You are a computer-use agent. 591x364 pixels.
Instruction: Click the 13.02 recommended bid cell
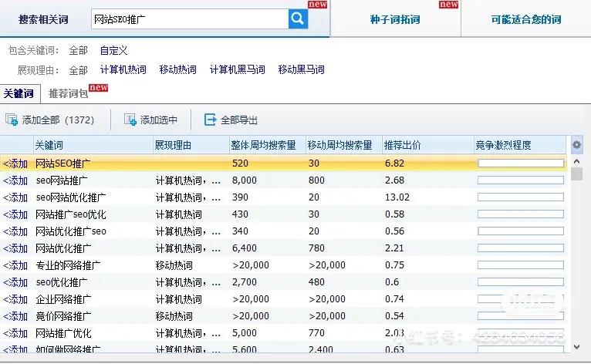(x=397, y=197)
